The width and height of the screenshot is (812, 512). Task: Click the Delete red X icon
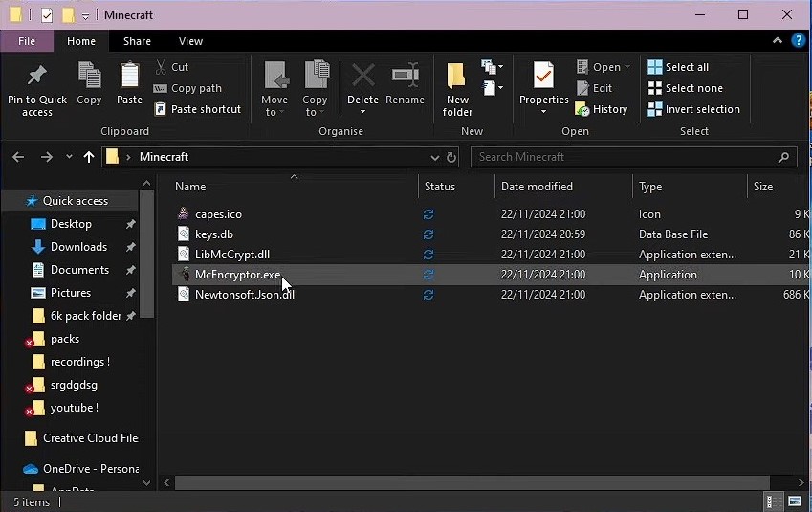(x=363, y=76)
